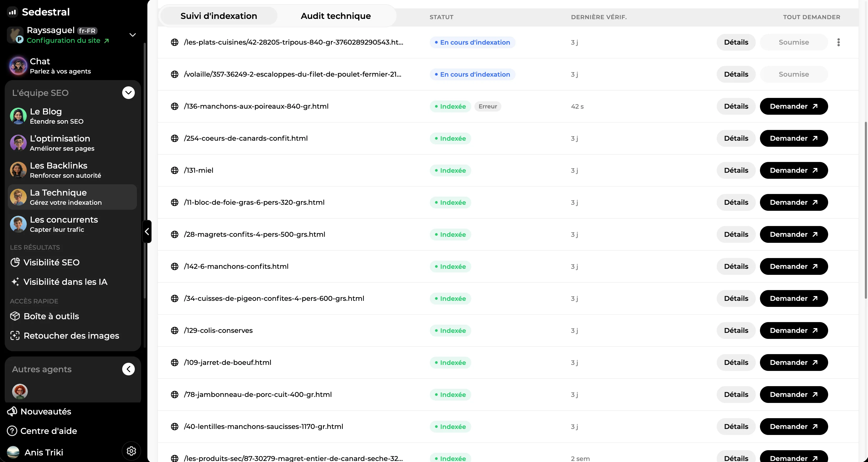
Task: Open Détails for the tripous row
Action: (736, 42)
